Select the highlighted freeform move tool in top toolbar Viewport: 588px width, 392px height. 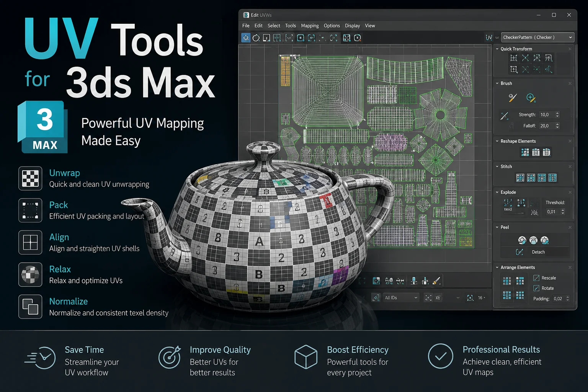pos(246,38)
